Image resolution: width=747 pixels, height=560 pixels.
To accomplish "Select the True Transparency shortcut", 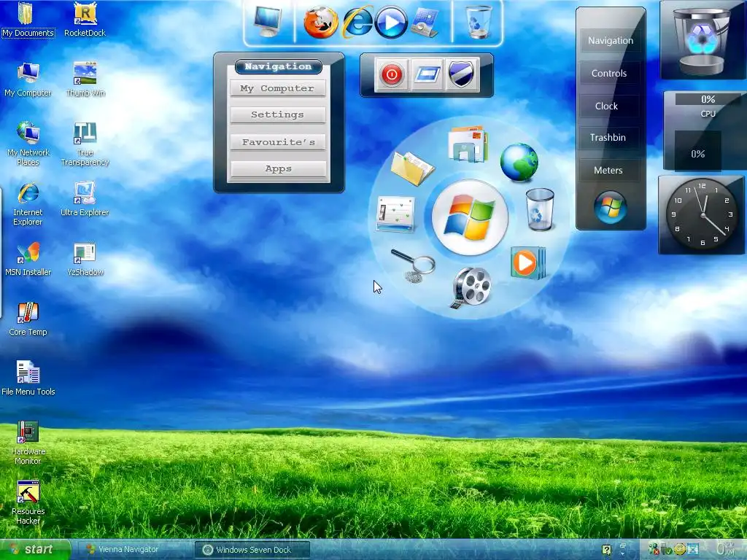I will pos(85,144).
